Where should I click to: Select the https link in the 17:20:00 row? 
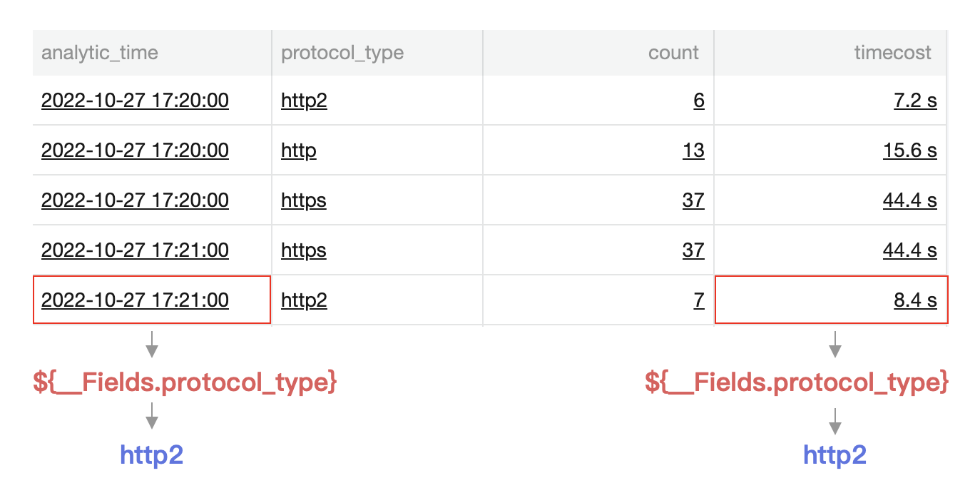point(304,200)
